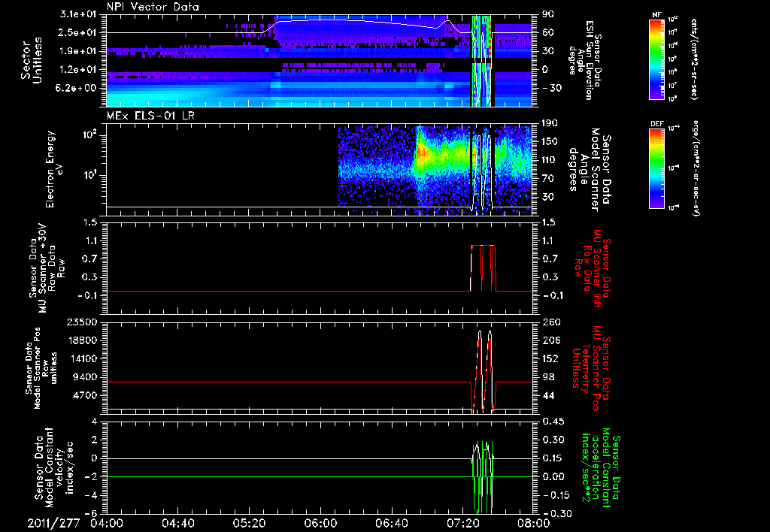770x532 pixels.
Task: Pick the 05:20 time tick label
Action: click(249, 523)
